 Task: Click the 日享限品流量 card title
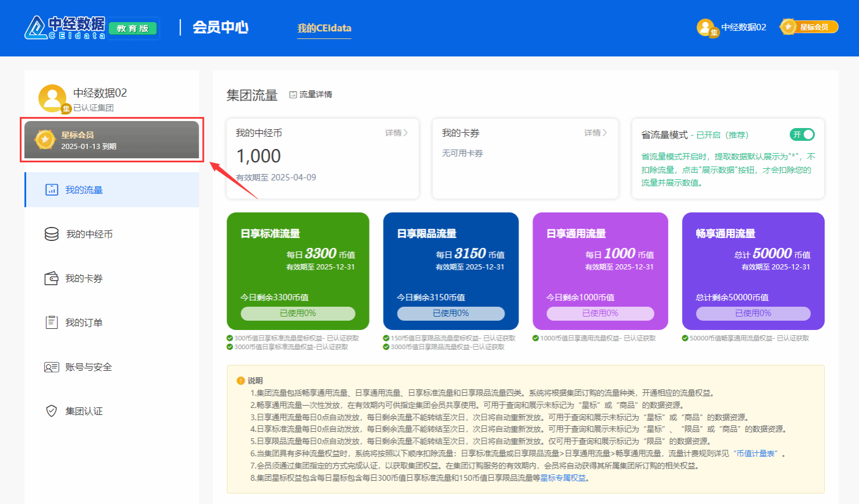click(x=427, y=233)
